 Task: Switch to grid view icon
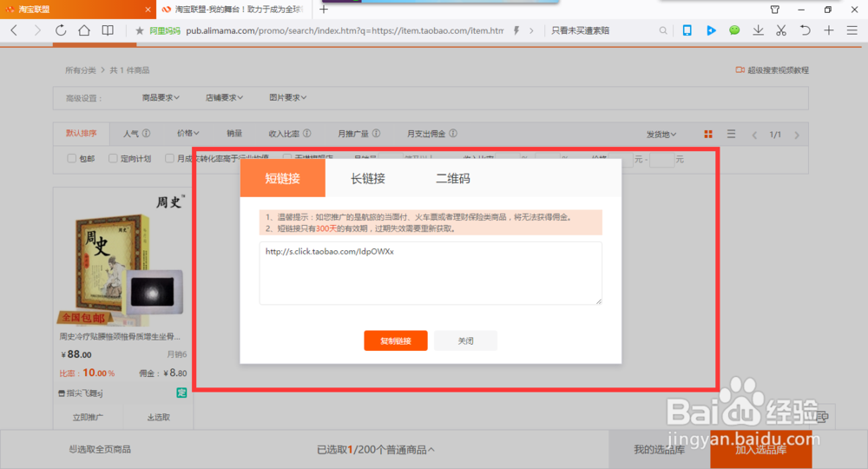pos(708,134)
